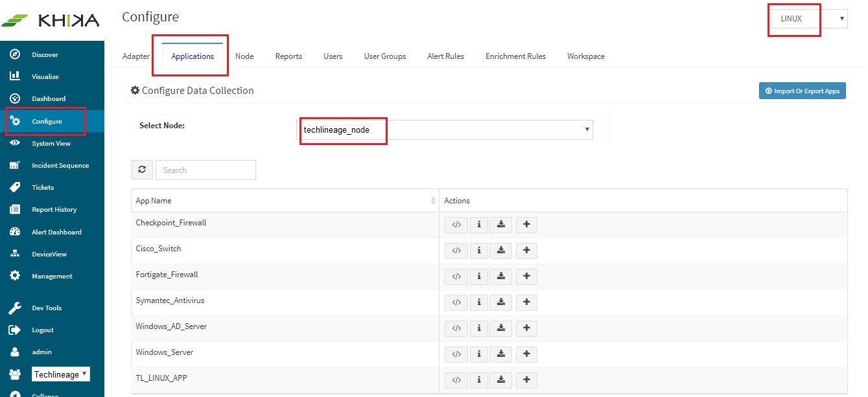868x397 pixels.
Task: Refresh the applications list
Action: click(x=142, y=170)
